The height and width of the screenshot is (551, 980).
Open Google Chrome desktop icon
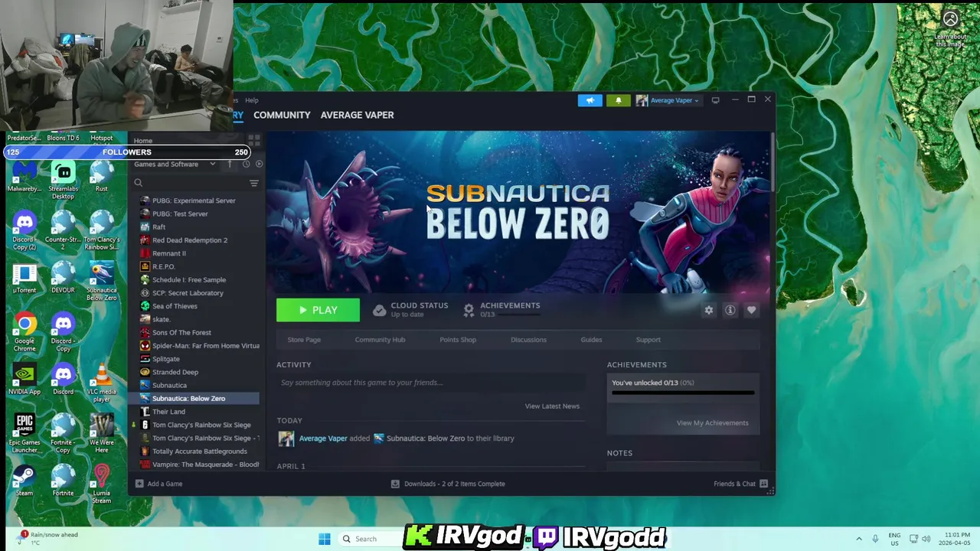tap(24, 331)
